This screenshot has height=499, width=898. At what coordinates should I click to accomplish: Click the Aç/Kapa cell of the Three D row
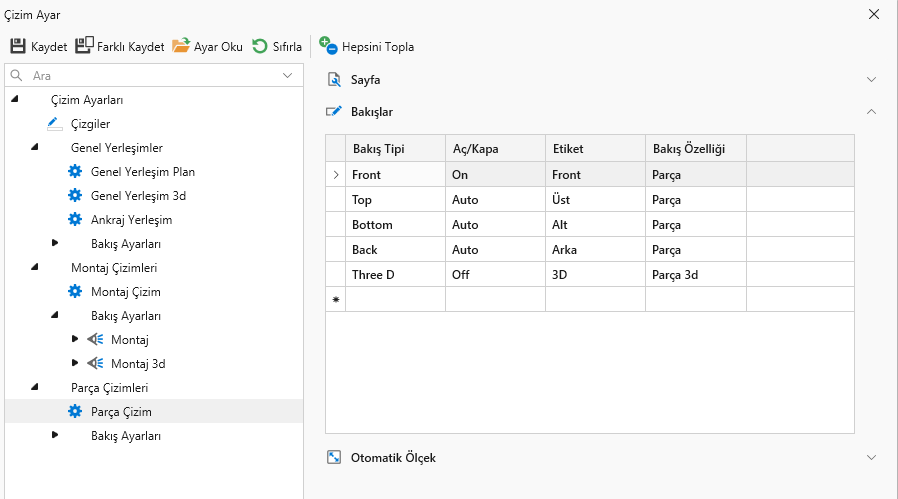point(494,275)
